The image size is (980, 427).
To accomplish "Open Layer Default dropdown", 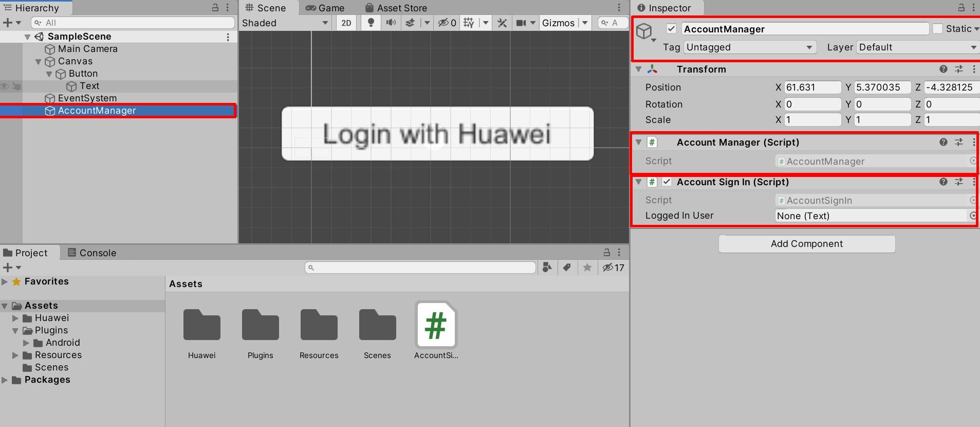I will point(917,47).
